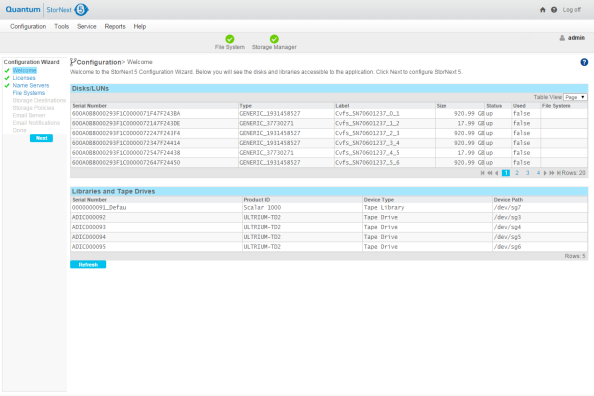The height and width of the screenshot is (396, 594).
Task: Select page 1 of Disks table
Action: click(x=506, y=173)
